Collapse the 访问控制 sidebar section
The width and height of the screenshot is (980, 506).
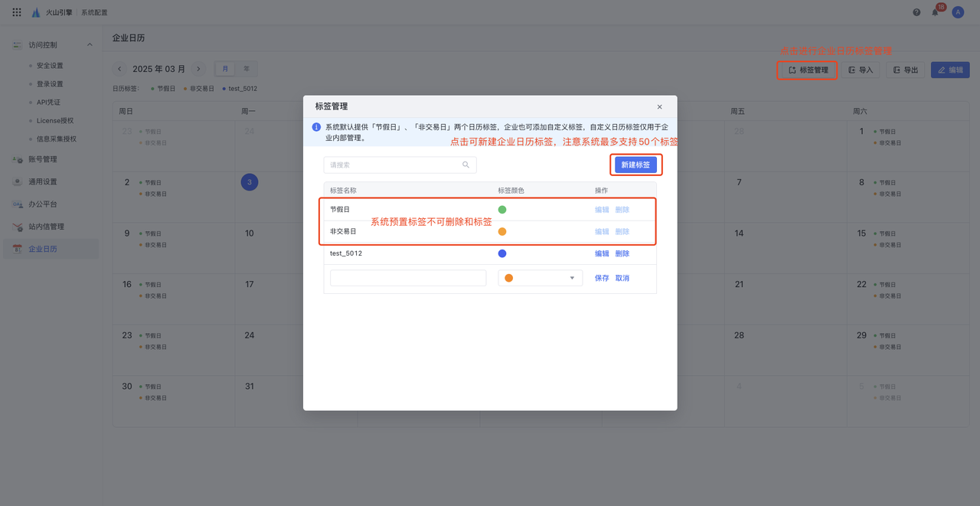click(90, 45)
